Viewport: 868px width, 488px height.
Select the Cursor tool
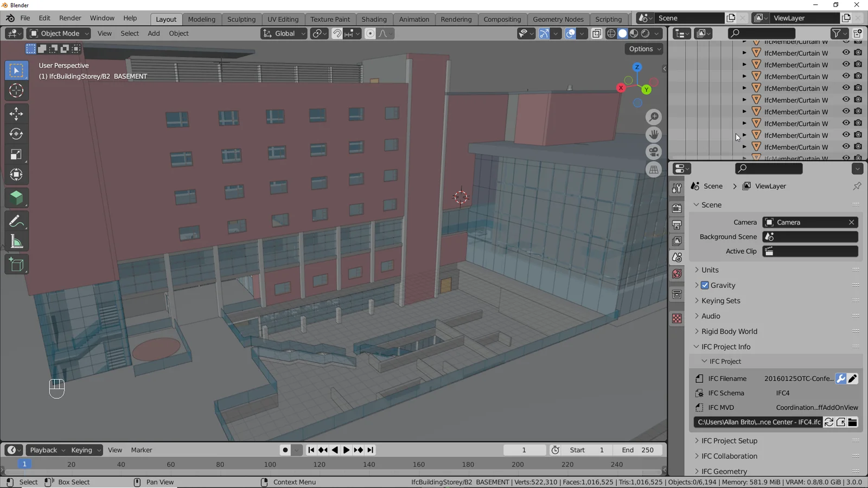(16, 91)
